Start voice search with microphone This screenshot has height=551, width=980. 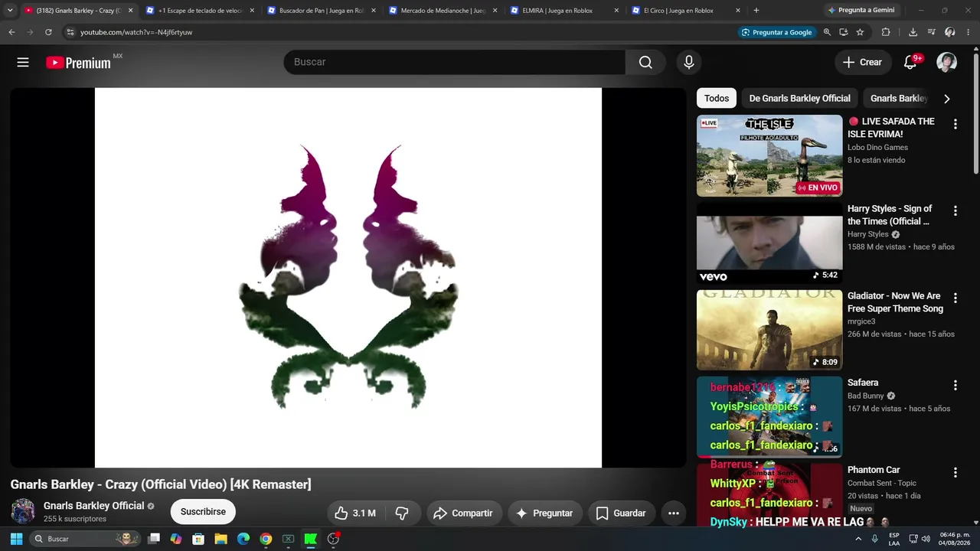[x=689, y=62]
